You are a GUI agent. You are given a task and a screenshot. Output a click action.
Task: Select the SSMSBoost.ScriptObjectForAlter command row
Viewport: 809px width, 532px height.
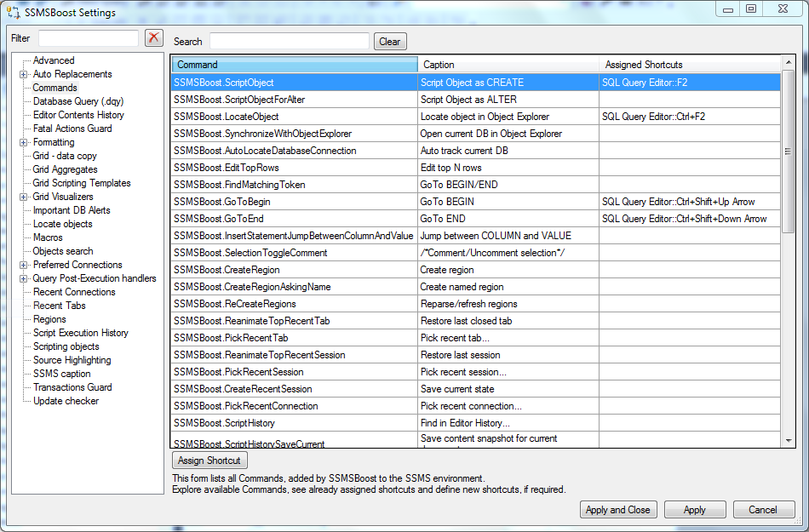[x=476, y=100]
